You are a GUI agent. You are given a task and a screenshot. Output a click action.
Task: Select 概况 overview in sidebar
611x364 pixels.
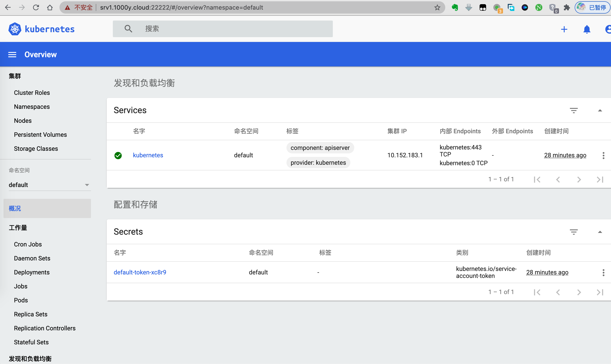click(47, 208)
